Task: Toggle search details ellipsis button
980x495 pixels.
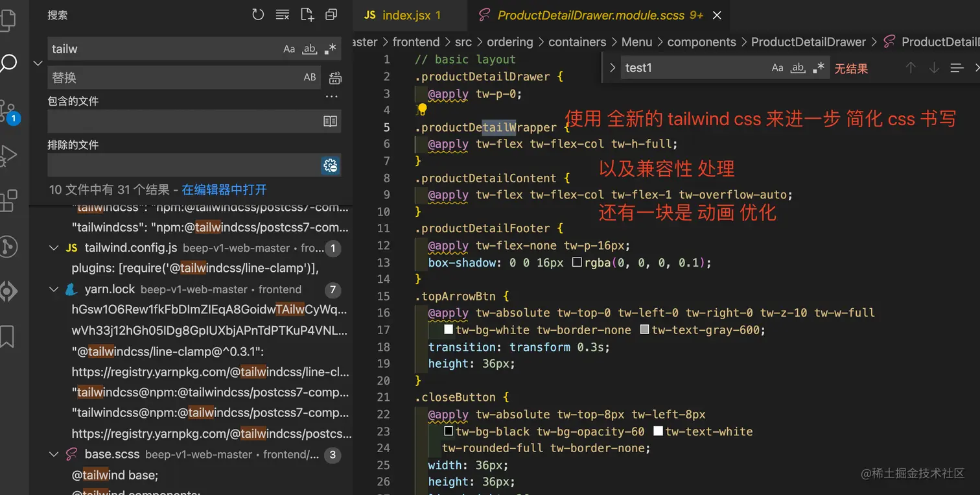Action: pos(332,97)
